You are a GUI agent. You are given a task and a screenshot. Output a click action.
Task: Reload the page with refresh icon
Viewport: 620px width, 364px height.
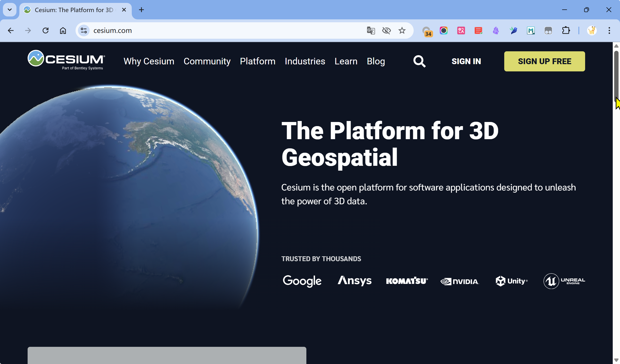pos(46,30)
